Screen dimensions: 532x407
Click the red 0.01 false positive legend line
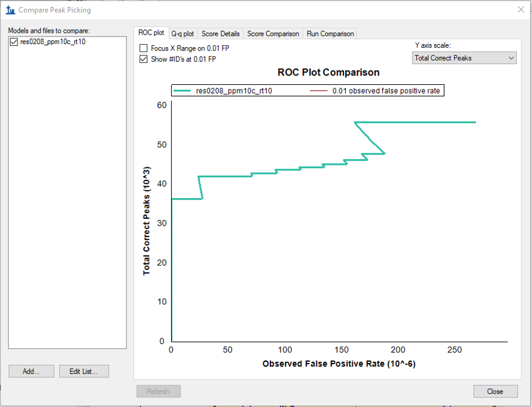[x=319, y=91]
